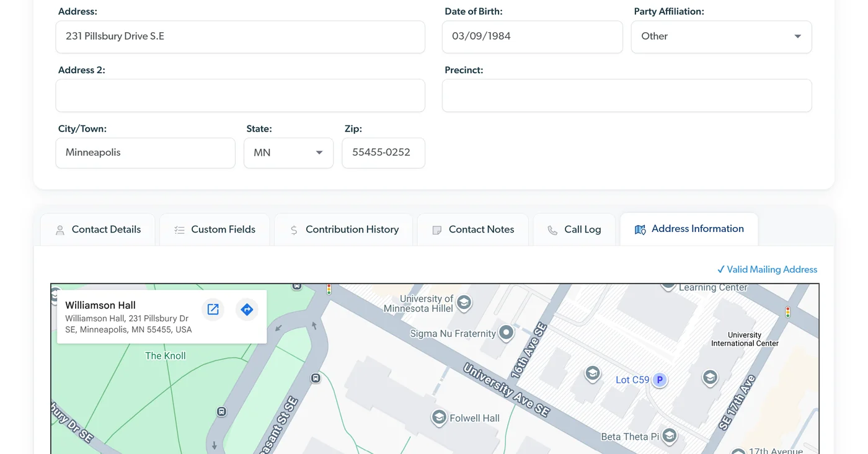The height and width of the screenshot is (454, 868).
Task: Click the "Williamson Hall" title in map card
Action: point(100,305)
